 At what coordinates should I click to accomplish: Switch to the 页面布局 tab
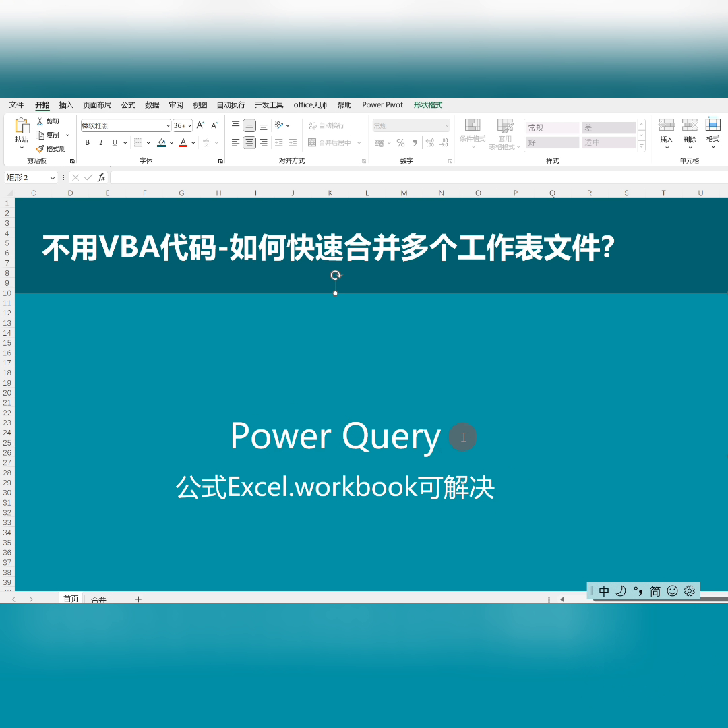click(97, 105)
